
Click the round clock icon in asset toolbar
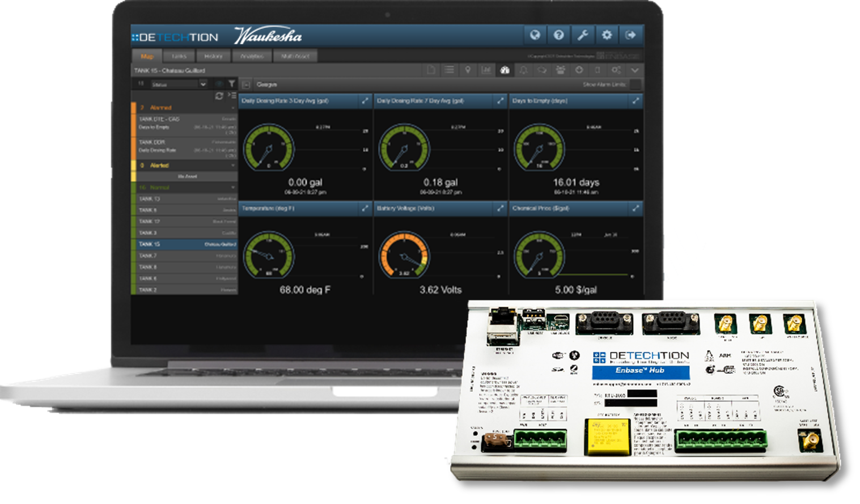[x=579, y=70]
